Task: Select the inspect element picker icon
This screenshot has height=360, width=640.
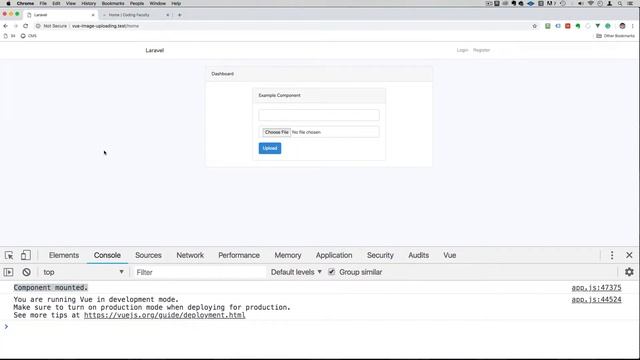Action: pyautogui.click(x=9, y=256)
